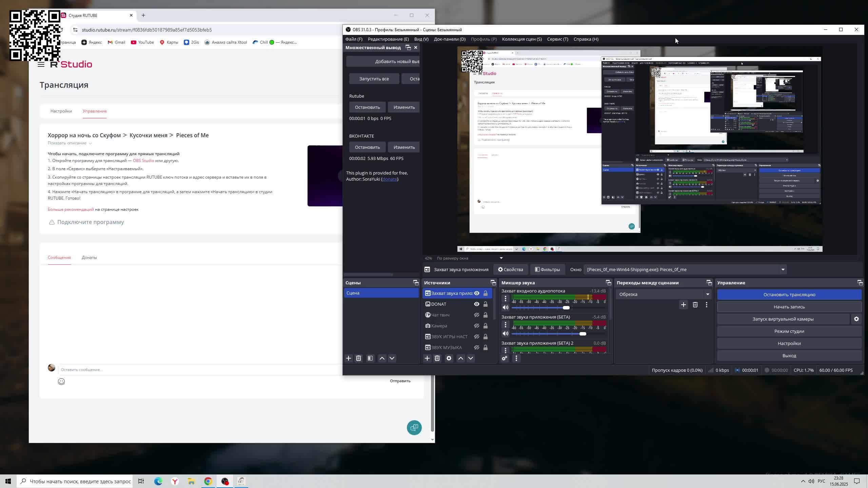Show the Камера source
The width and height of the screenshot is (868, 488).
[477, 326]
